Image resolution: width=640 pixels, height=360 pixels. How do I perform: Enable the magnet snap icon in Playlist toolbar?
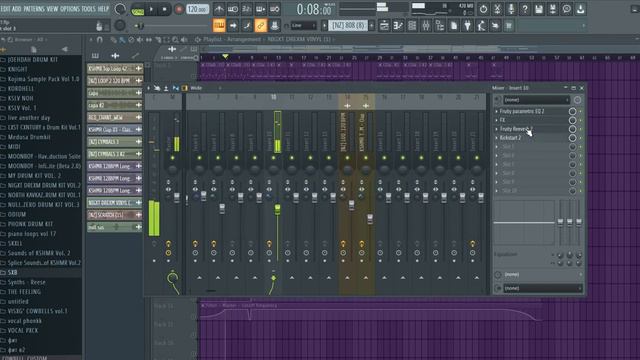[x=100, y=40]
